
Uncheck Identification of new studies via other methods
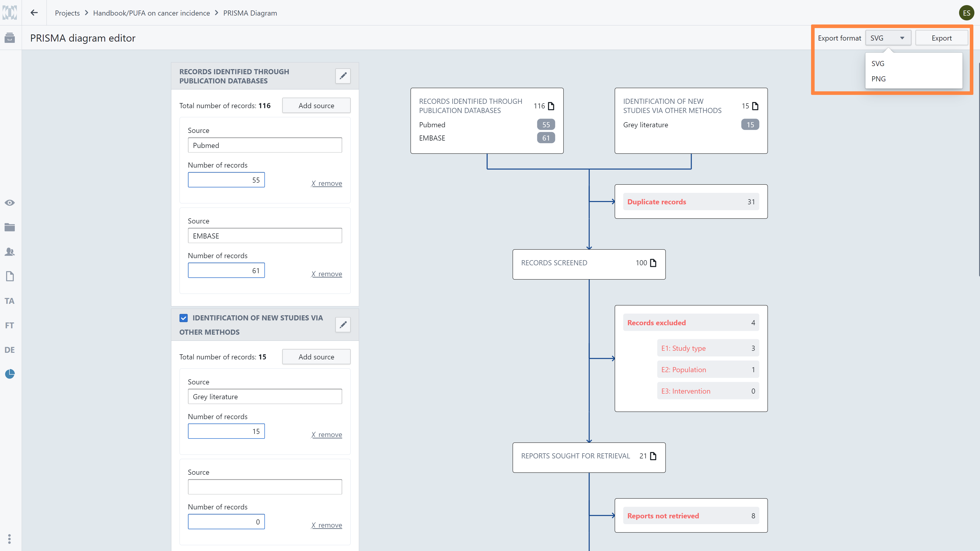[184, 318]
